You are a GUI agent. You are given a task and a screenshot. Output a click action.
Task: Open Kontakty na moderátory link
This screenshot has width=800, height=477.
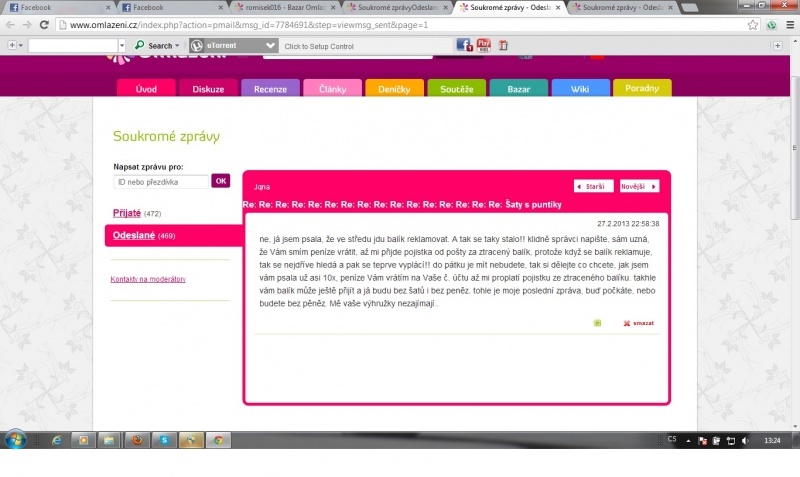[x=148, y=279]
